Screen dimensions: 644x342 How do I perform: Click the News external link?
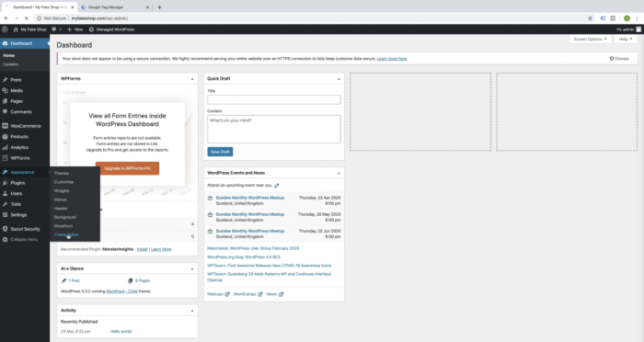pyautogui.click(x=275, y=294)
